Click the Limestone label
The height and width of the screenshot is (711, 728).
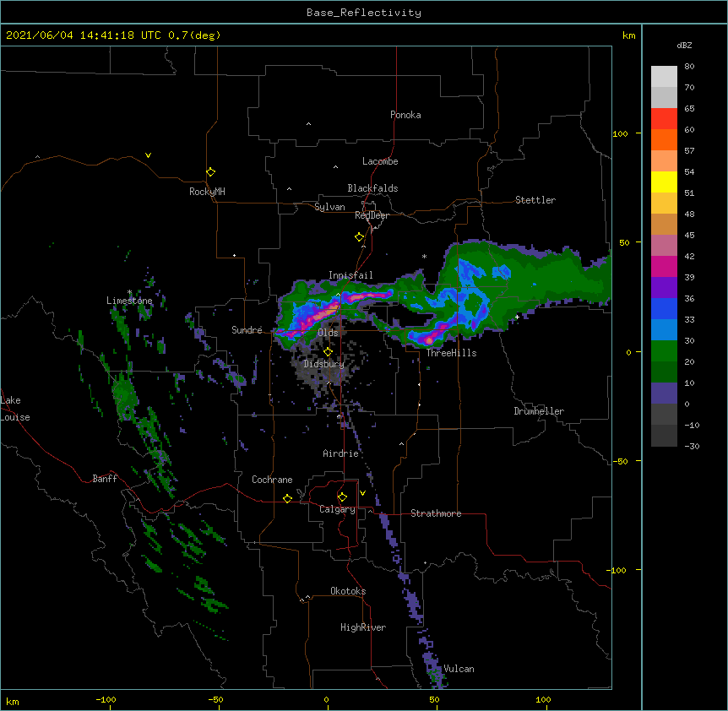pyautogui.click(x=129, y=301)
